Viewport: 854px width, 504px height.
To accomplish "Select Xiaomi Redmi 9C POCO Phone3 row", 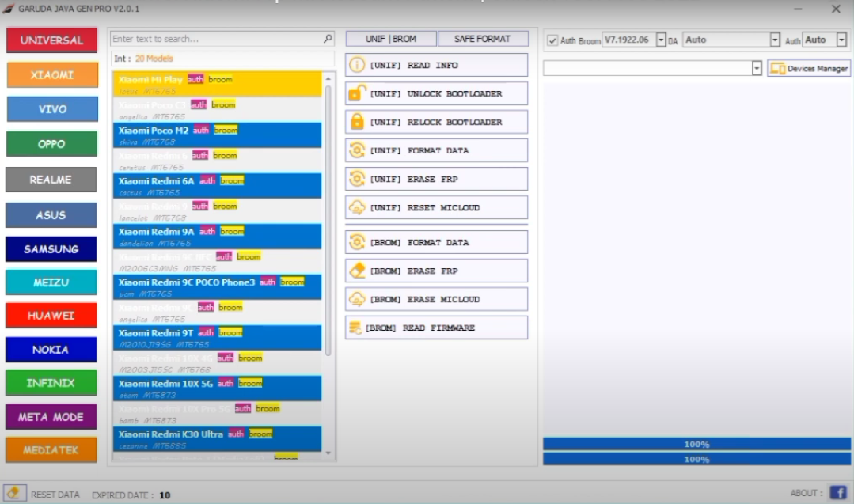I will 218,287.
